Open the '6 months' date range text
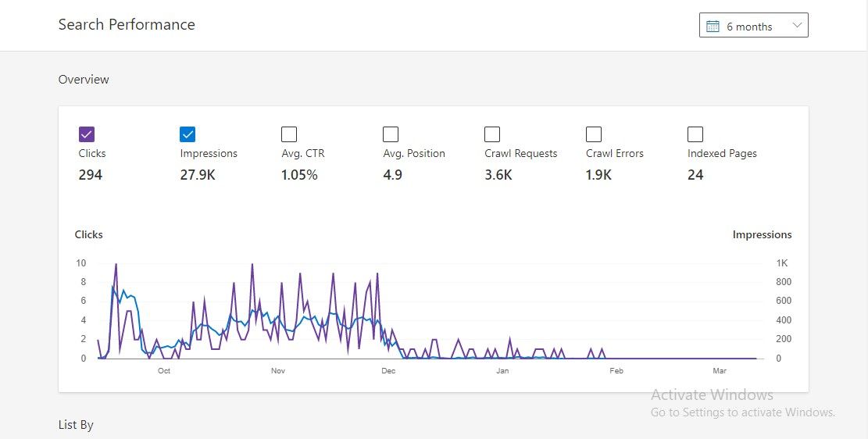Screen dimensions: 868x439 [748, 27]
